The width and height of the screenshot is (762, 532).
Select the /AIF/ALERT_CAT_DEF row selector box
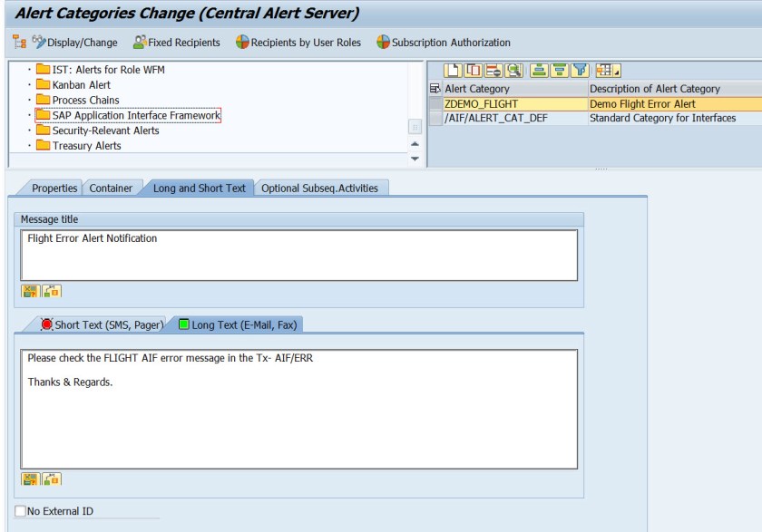click(435, 119)
